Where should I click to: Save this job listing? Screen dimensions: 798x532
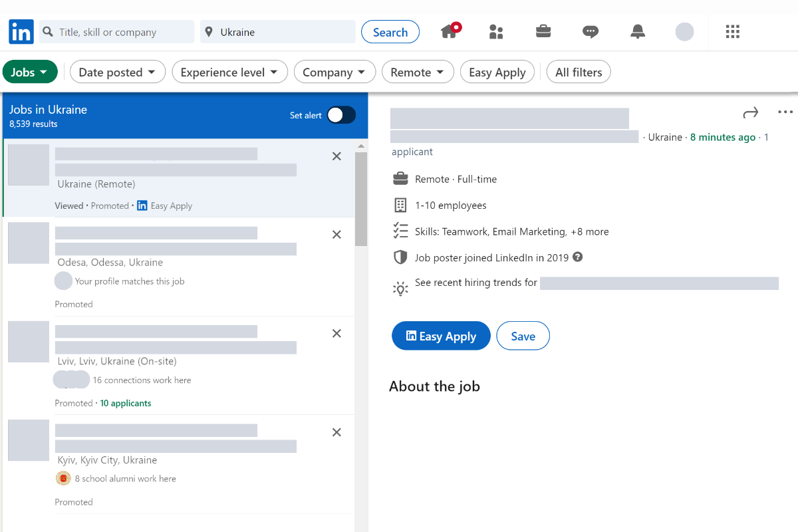coord(523,336)
